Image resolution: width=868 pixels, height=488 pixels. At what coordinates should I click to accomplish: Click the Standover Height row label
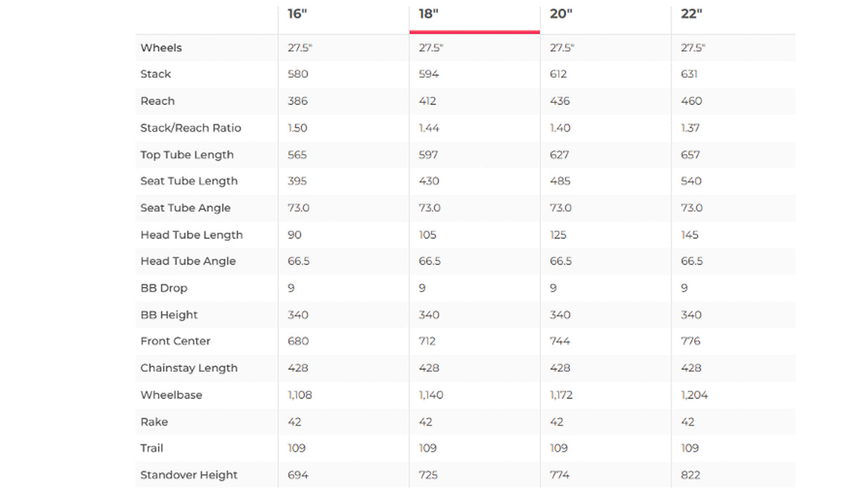[189, 474]
